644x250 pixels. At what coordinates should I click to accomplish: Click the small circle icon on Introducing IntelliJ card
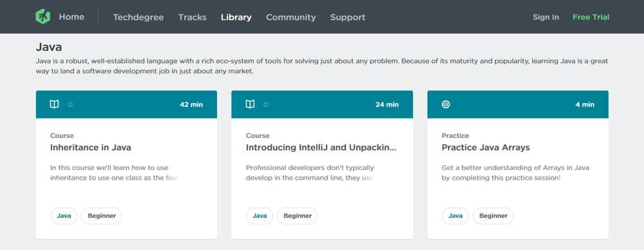coord(266,104)
